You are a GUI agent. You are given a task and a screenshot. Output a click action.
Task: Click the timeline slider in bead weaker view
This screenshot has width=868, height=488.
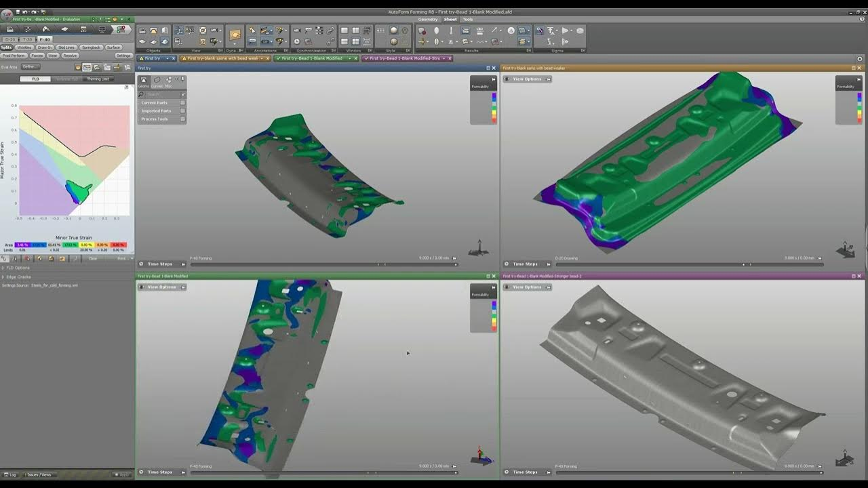coord(688,264)
